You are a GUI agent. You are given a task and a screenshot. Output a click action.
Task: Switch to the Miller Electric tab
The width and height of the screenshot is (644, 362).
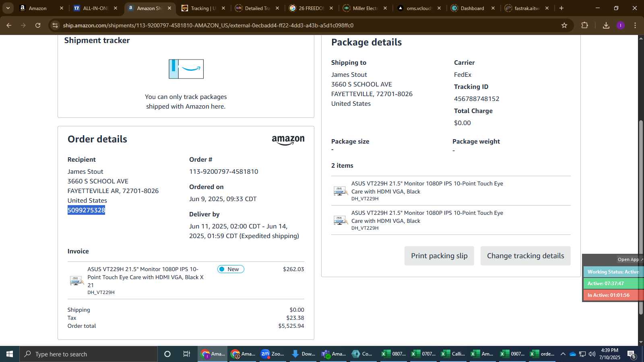pyautogui.click(x=365, y=8)
